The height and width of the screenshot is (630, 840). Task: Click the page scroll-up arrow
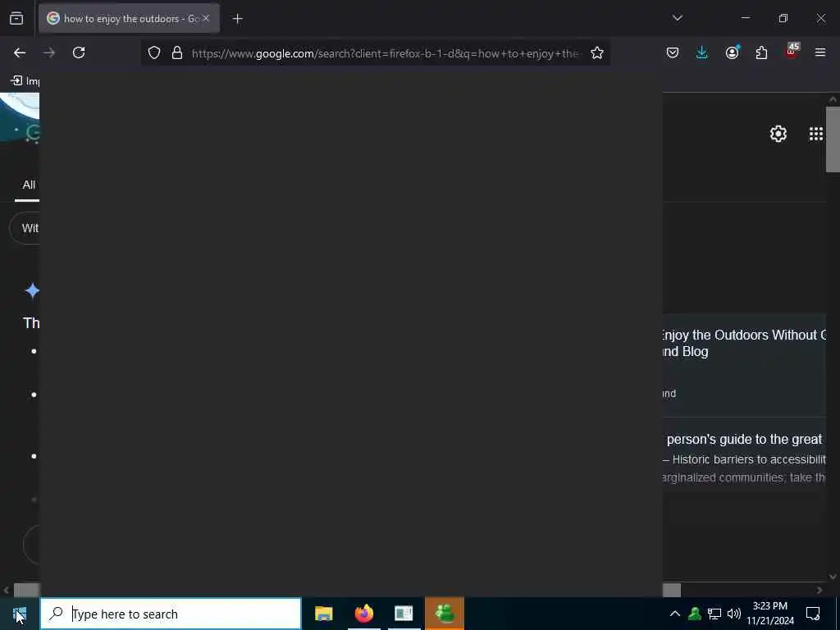(x=833, y=99)
